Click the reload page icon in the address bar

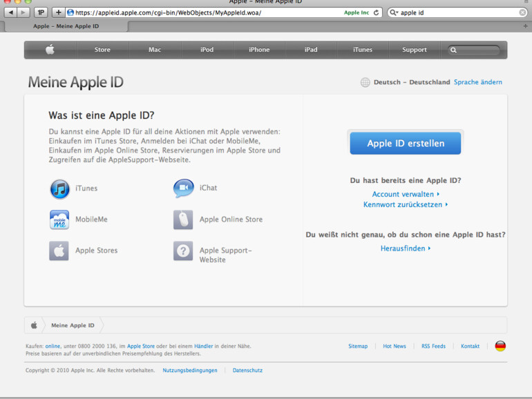pyautogui.click(x=376, y=12)
